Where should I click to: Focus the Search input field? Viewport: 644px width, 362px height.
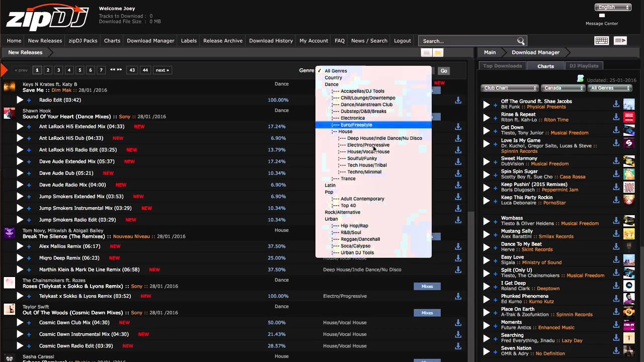coord(468,41)
